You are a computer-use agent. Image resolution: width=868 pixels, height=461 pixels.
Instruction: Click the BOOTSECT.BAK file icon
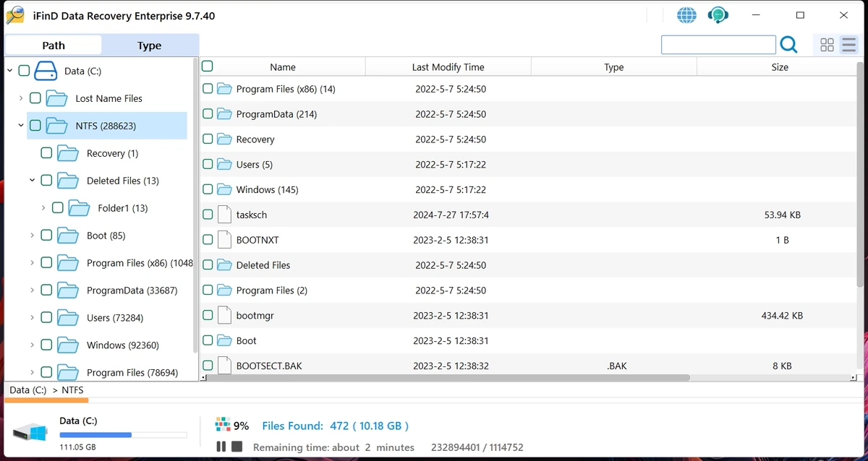224,366
